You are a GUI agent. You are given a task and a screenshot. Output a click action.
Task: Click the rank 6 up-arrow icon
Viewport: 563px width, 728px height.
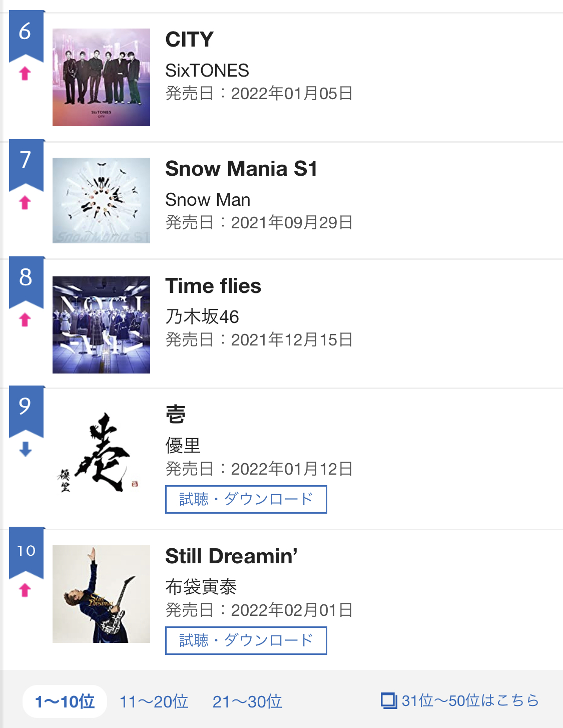(25, 74)
